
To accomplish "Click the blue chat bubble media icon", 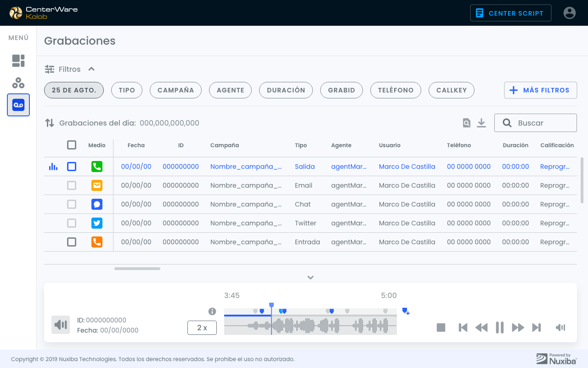I will tap(97, 204).
